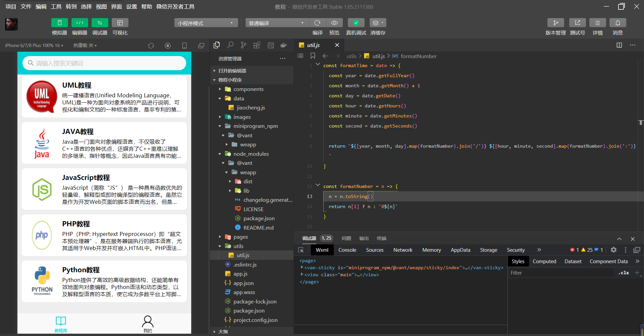Open the source control icon in sidebar

pyautogui.click(x=244, y=45)
